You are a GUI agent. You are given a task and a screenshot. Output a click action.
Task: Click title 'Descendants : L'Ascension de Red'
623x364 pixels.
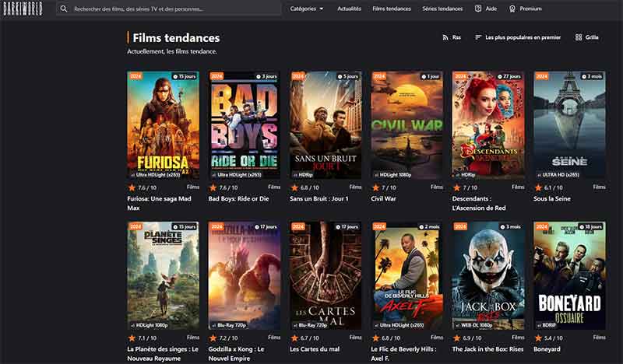point(479,203)
